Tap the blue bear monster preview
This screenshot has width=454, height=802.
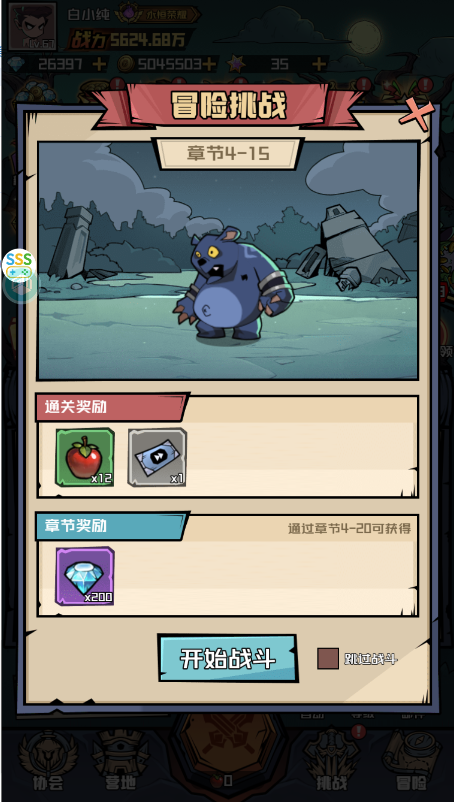coord(235,283)
